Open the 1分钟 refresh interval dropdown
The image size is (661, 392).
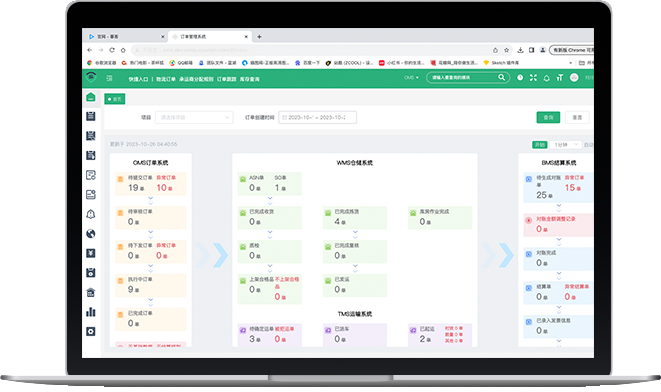566,145
